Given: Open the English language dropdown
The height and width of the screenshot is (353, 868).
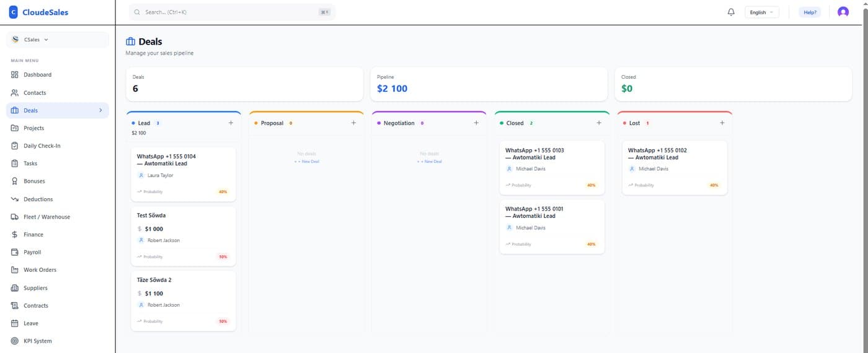Looking at the screenshot, I should [x=762, y=12].
